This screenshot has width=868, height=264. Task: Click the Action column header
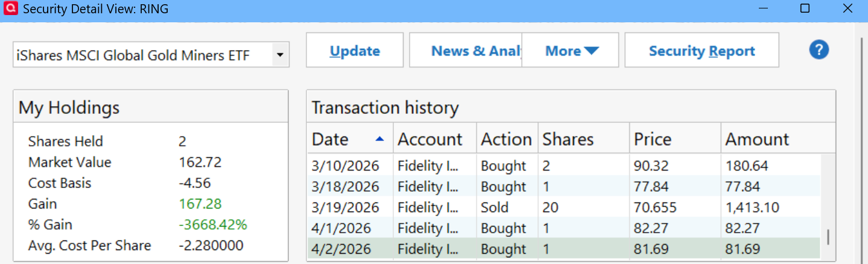click(x=505, y=139)
